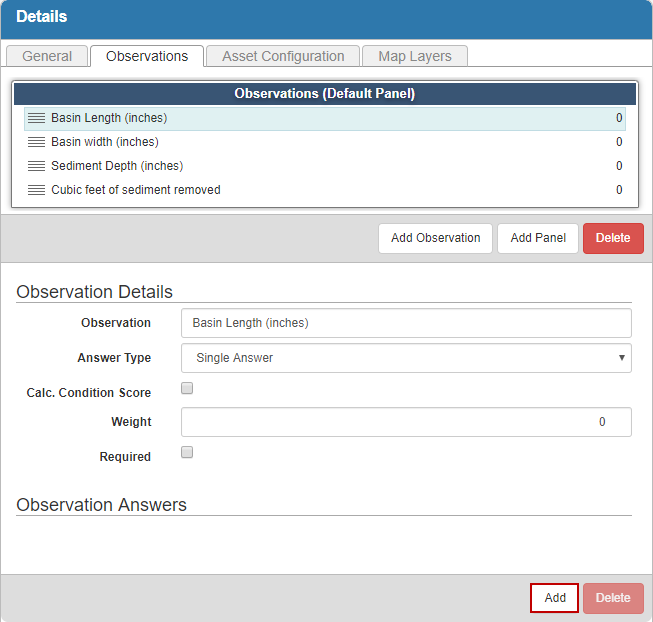The image size is (653, 622).
Task: Click the Add Panel button
Action: [x=537, y=238]
